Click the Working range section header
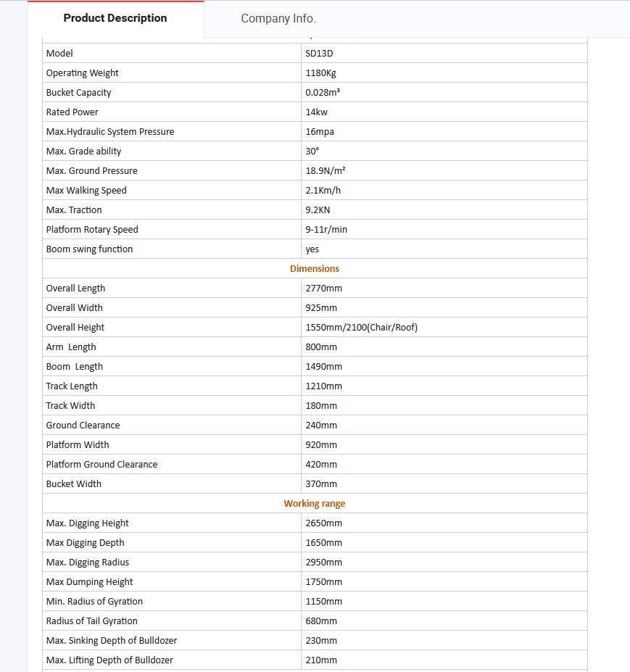 pyautogui.click(x=314, y=503)
